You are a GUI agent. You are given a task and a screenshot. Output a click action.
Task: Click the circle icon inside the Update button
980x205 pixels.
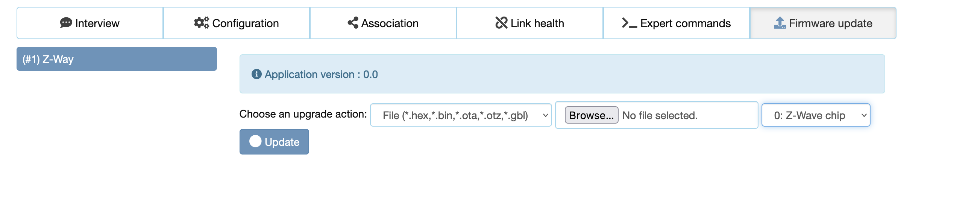click(x=255, y=141)
